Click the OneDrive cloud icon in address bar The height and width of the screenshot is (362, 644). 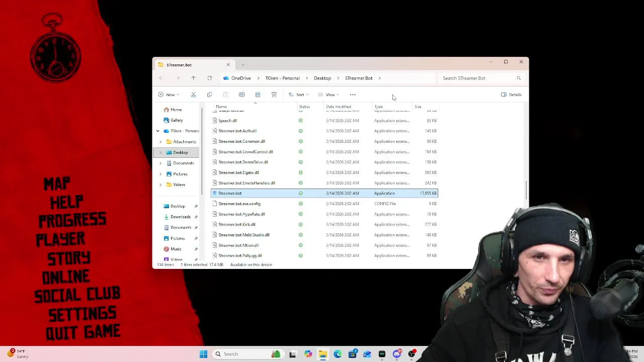click(226, 78)
